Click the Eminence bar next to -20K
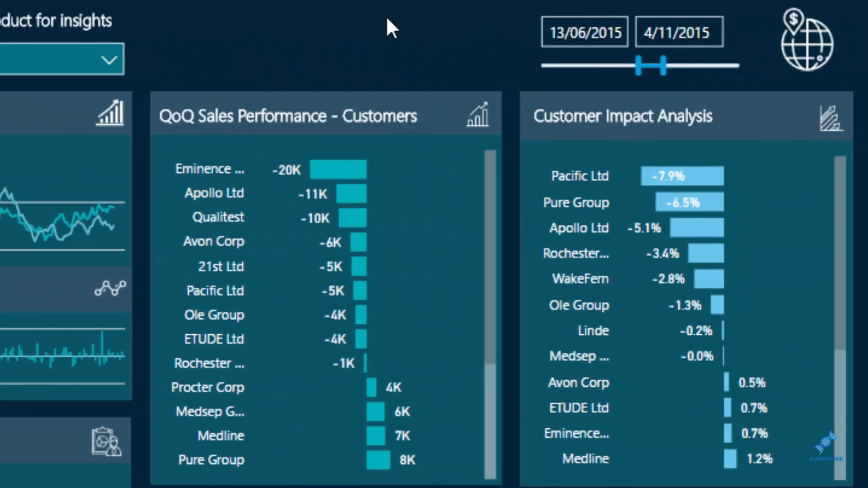The height and width of the screenshot is (488, 868). click(x=338, y=170)
